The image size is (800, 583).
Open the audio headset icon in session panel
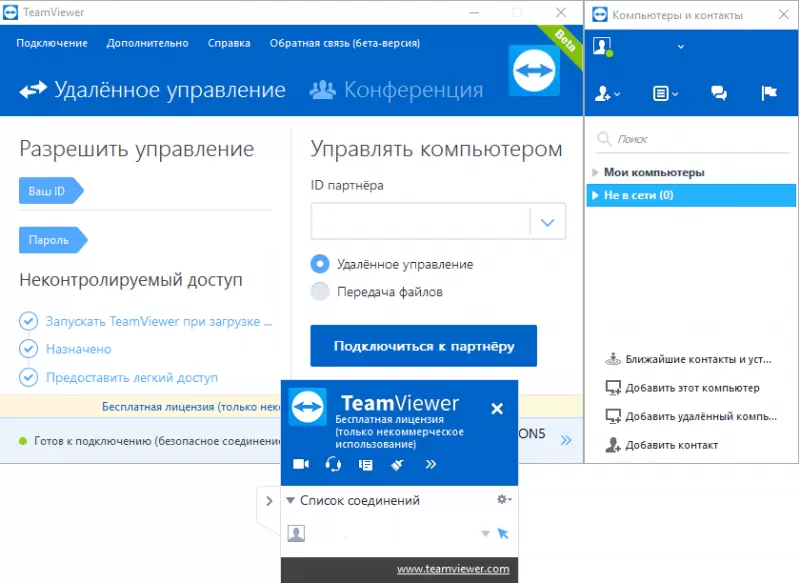(334, 464)
